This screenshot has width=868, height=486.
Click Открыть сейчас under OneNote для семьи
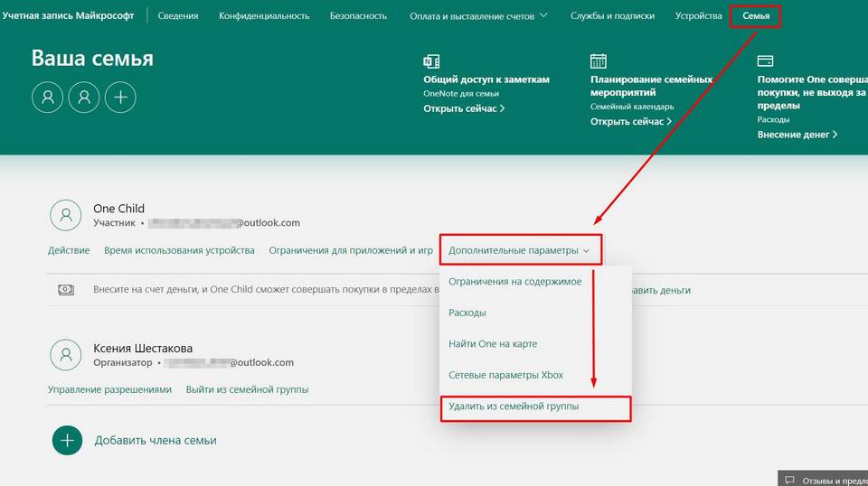464,109
